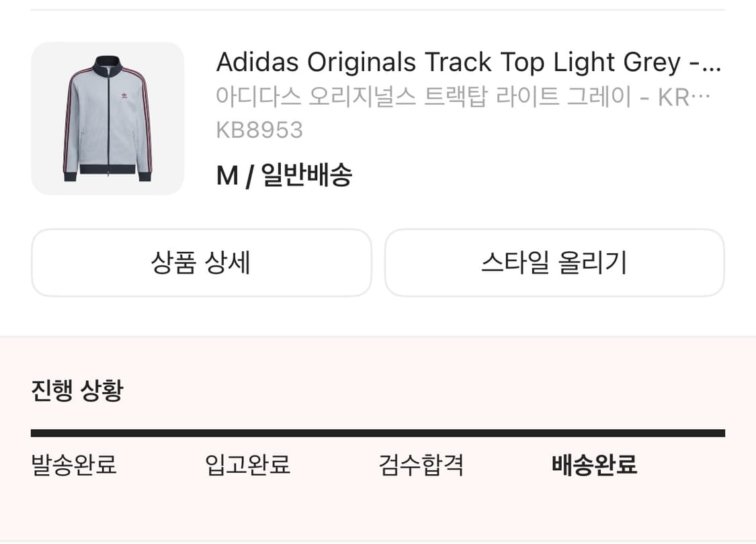This screenshot has height=544, width=756.
Task: Select the truncated English product title
Action: pos(470,62)
